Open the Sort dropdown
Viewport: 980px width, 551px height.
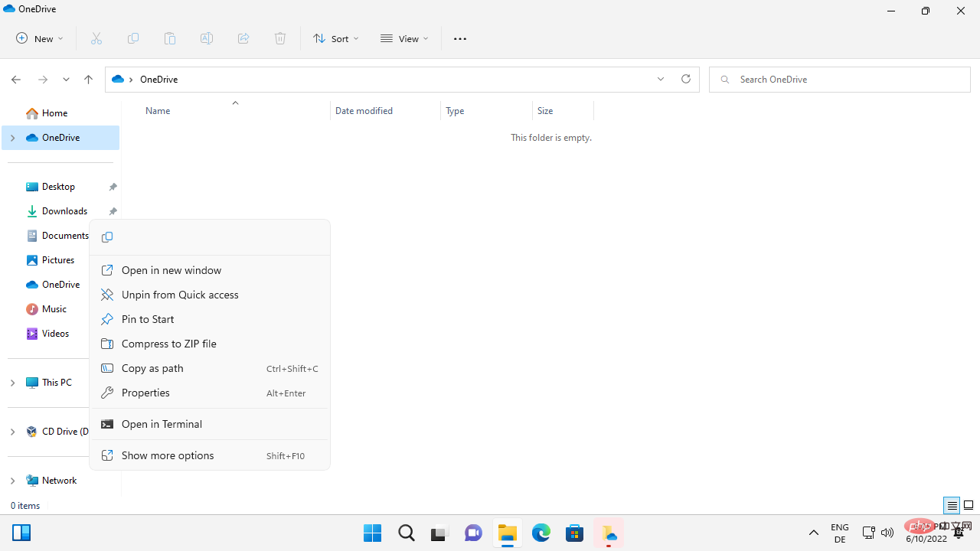coord(335,38)
